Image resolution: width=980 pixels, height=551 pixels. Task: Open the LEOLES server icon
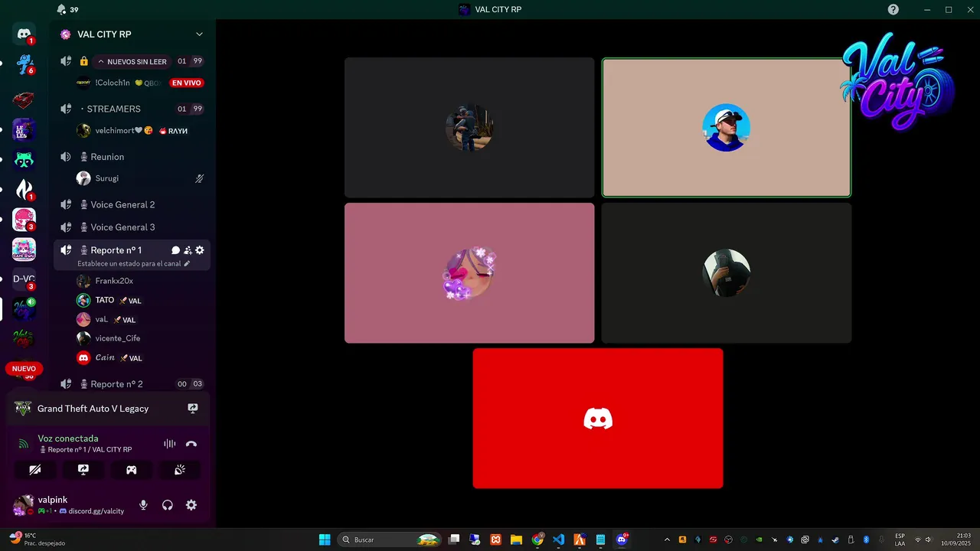coord(24,129)
